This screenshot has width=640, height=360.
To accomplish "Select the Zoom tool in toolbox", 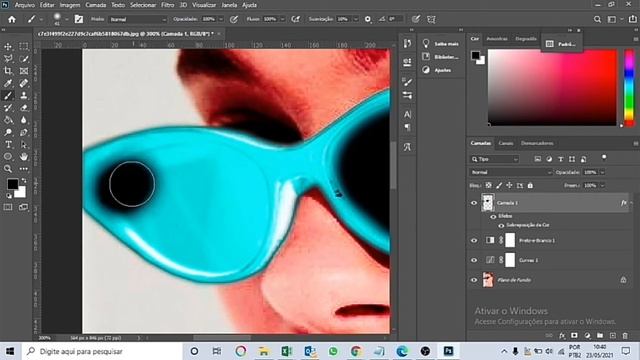I will point(8,169).
